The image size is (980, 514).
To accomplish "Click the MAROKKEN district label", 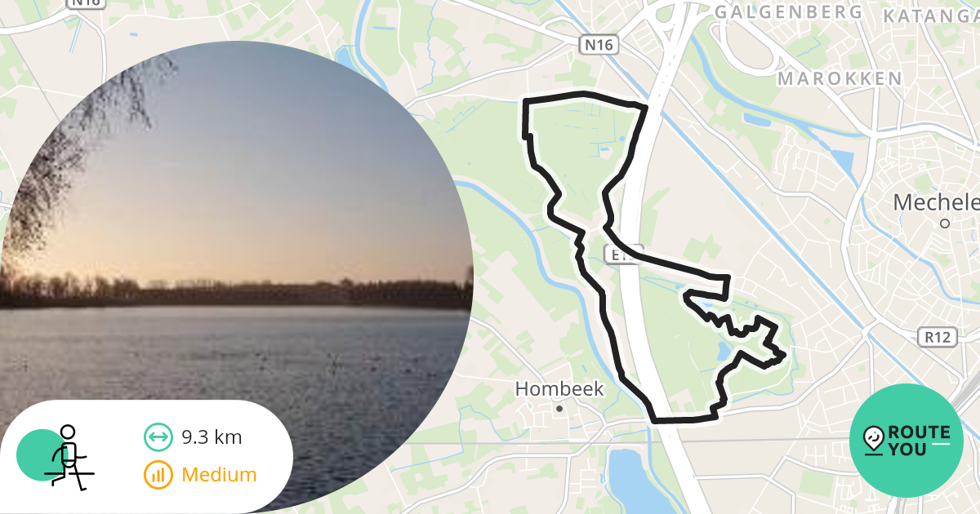I will coord(840,79).
